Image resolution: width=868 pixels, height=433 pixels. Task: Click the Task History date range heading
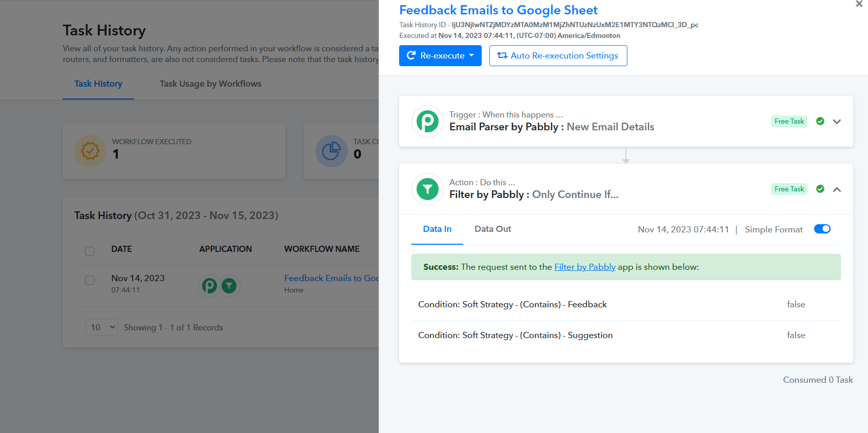tap(176, 215)
